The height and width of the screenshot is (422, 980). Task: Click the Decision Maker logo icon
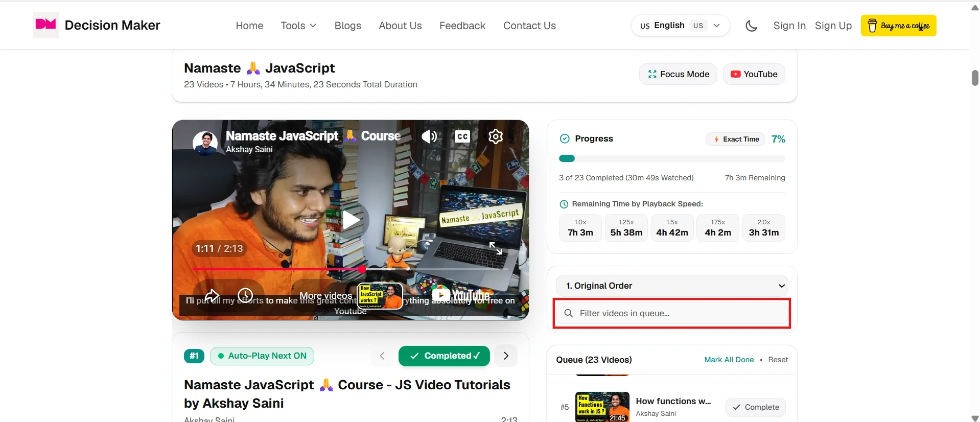[45, 25]
